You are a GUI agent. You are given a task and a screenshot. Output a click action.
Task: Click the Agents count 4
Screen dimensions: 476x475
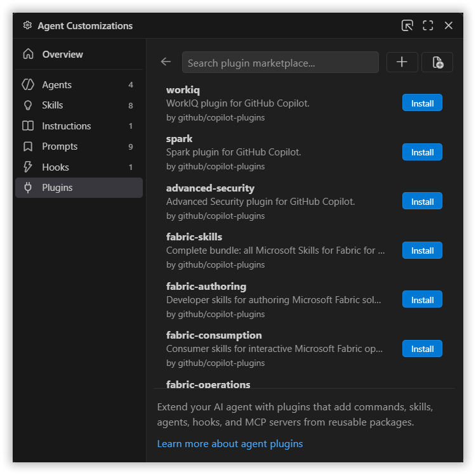pyautogui.click(x=131, y=84)
